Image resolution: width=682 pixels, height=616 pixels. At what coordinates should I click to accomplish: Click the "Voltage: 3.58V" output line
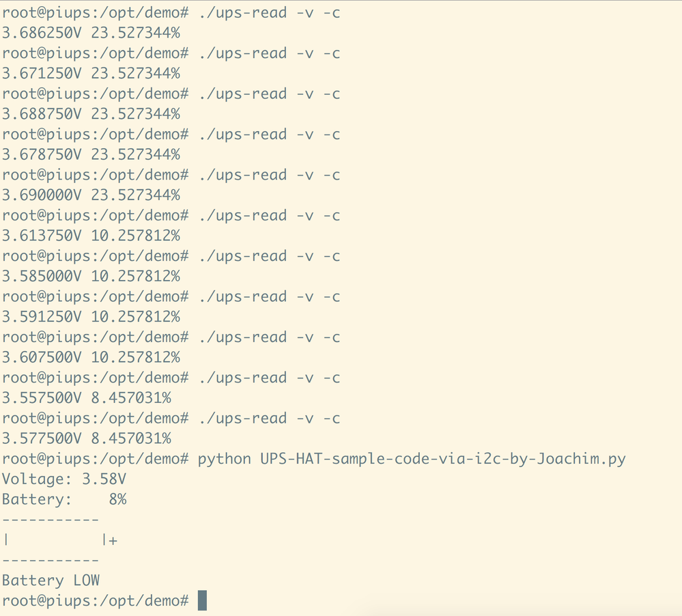coord(64,479)
